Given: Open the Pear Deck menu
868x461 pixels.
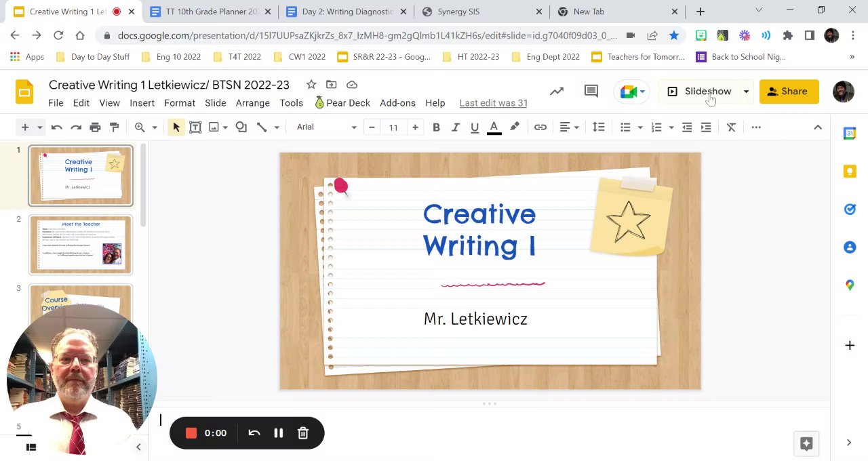Looking at the screenshot, I should coord(342,103).
